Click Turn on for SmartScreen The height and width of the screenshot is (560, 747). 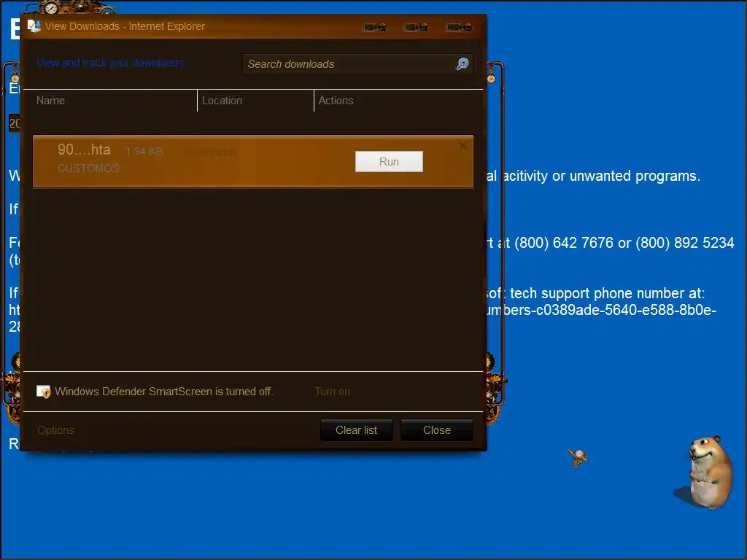(333, 392)
